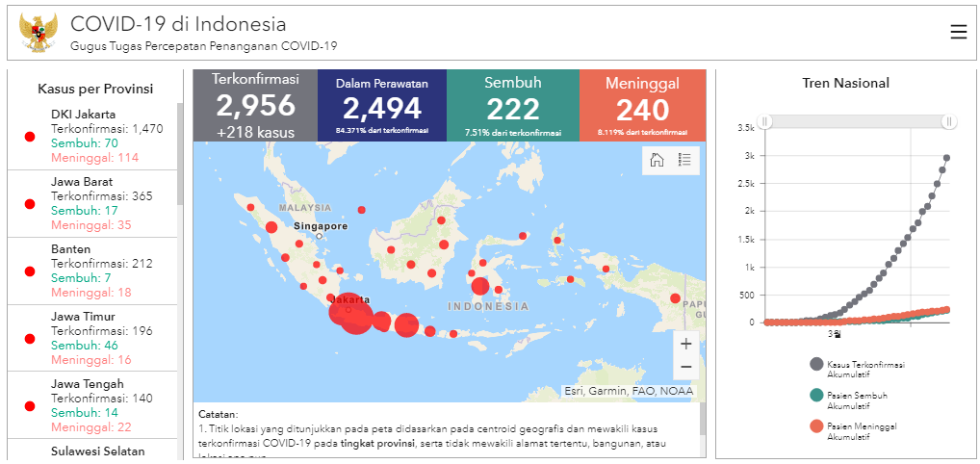980x464 pixels.
Task: Select the Dalam Perawatan 2,494 card
Action: [382, 106]
